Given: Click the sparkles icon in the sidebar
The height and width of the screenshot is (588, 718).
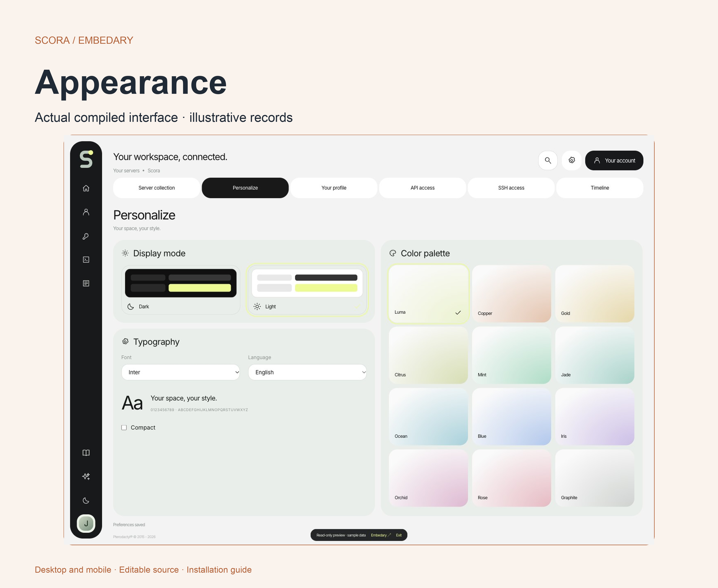Looking at the screenshot, I should coord(86,477).
